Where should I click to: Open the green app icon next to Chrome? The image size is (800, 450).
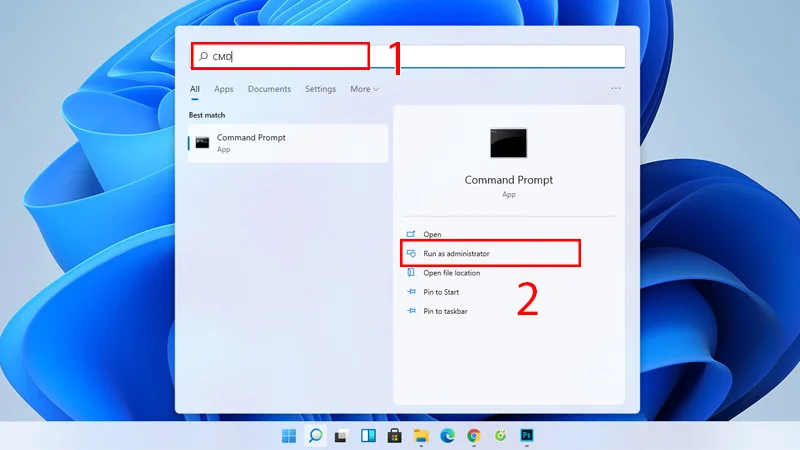click(501, 435)
